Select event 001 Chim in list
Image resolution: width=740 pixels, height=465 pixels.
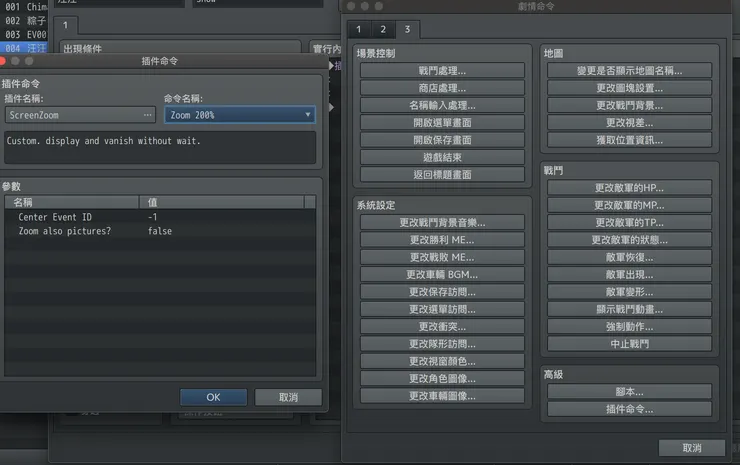(x=24, y=7)
